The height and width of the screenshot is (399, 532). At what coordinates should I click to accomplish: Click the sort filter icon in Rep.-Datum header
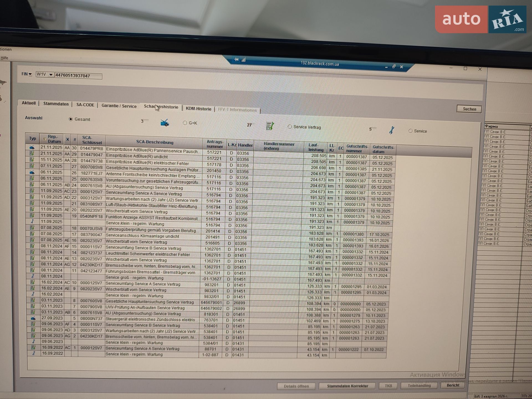(x=44, y=139)
